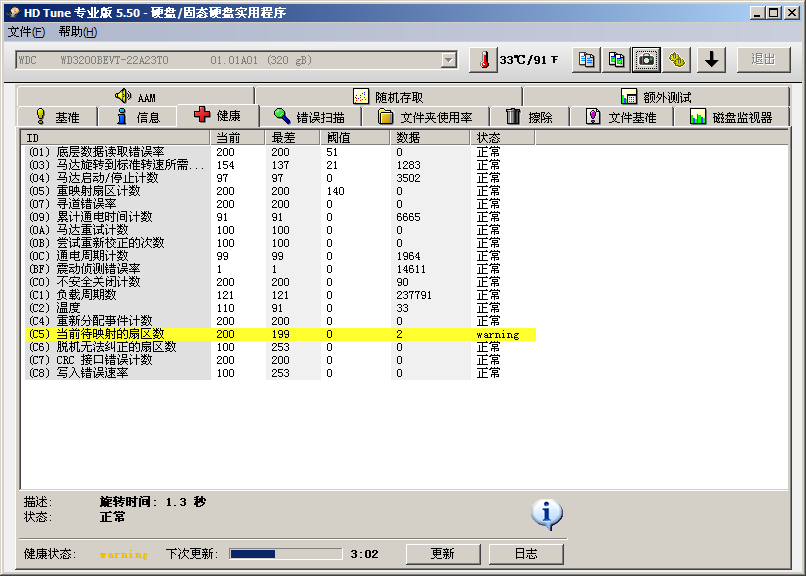The height and width of the screenshot is (576, 806).
Task: Select the (0C) 通电周期计数 row
Action: click(280, 256)
